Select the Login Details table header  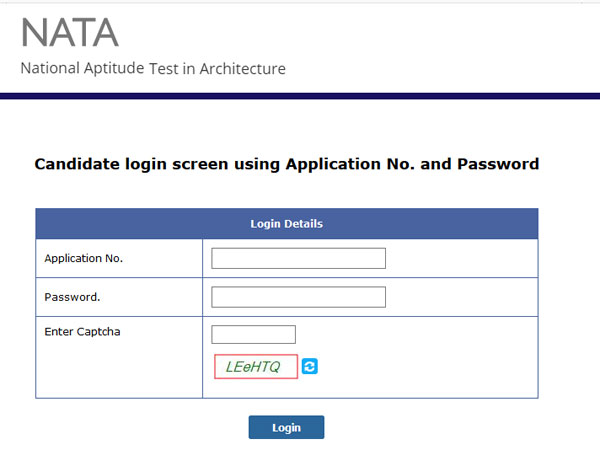coord(286,223)
